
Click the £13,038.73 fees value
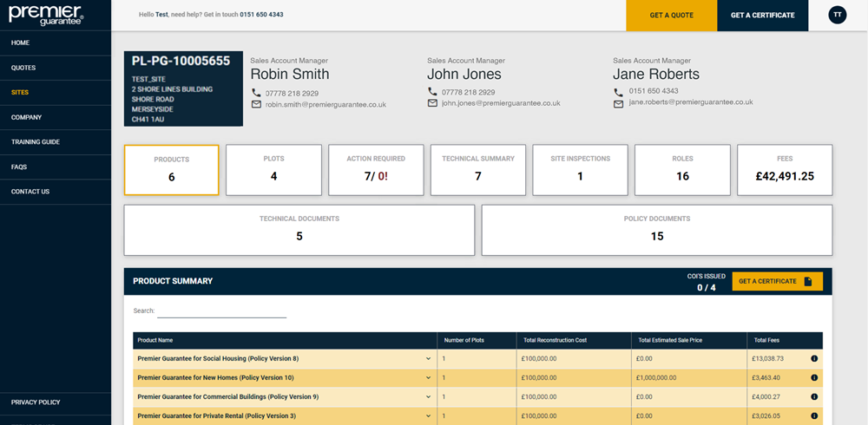pyautogui.click(x=768, y=358)
